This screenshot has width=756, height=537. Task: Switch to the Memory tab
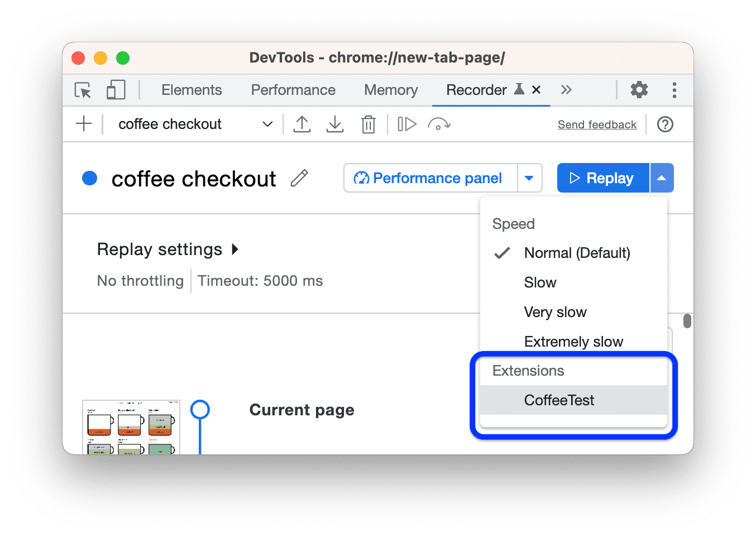[x=390, y=90]
